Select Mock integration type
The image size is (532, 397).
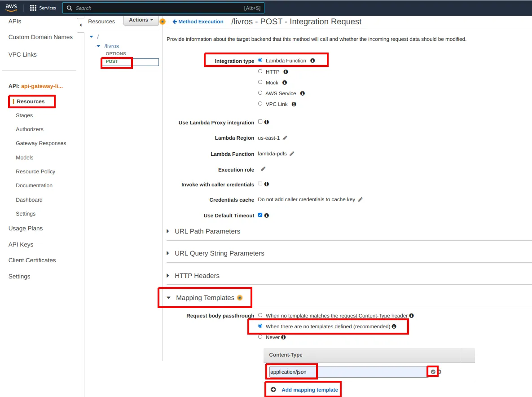[260, 82]
